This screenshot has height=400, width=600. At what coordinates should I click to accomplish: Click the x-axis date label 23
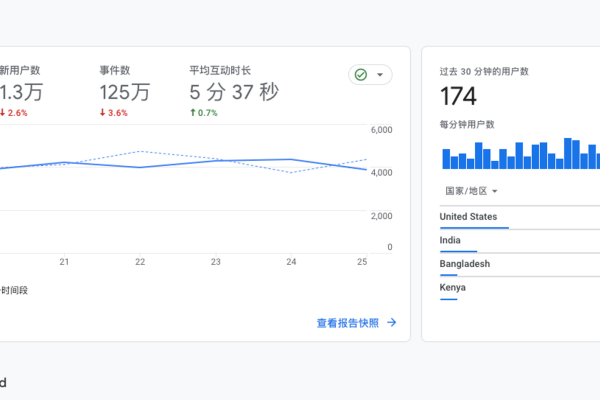216,262
